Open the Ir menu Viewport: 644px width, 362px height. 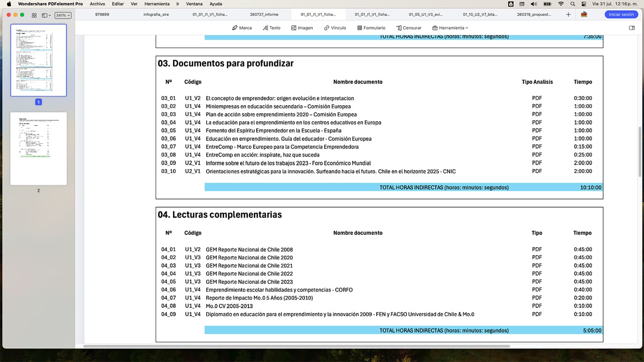(178, 4)
